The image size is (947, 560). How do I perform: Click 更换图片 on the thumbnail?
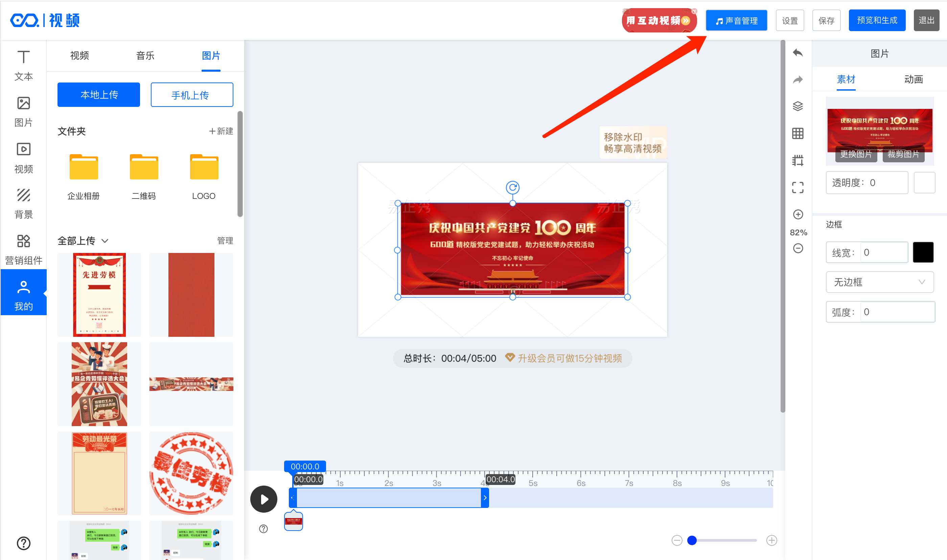click(855, 154)
